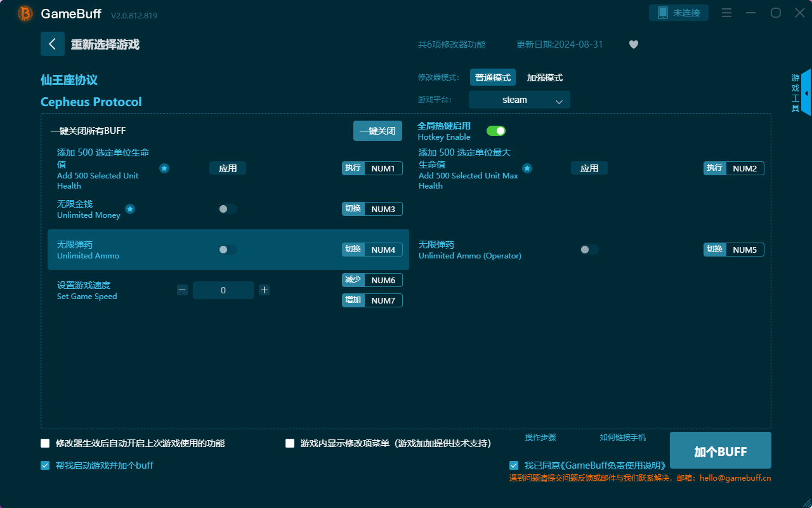
Task: Uncheck the 帮我启动游戏并加个buff checkbox
Action: pyautogui.click(x=44, y=465)
